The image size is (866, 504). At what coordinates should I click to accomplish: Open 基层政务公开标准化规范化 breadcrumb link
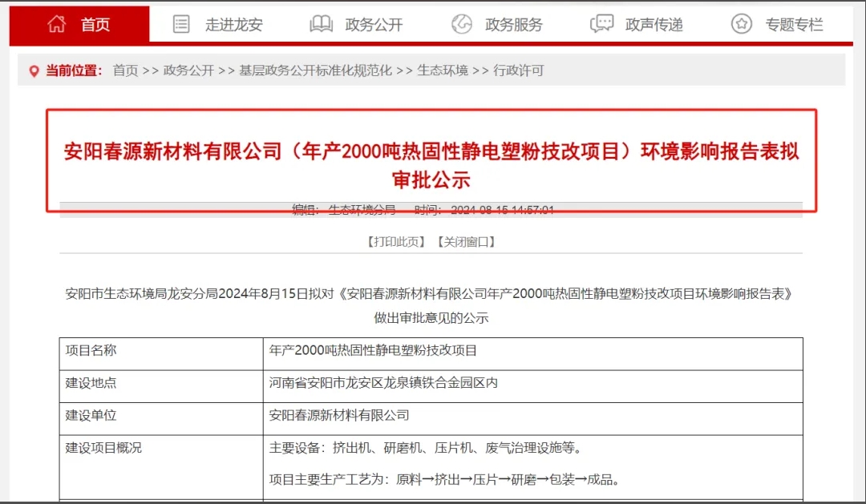click(315, 71)
